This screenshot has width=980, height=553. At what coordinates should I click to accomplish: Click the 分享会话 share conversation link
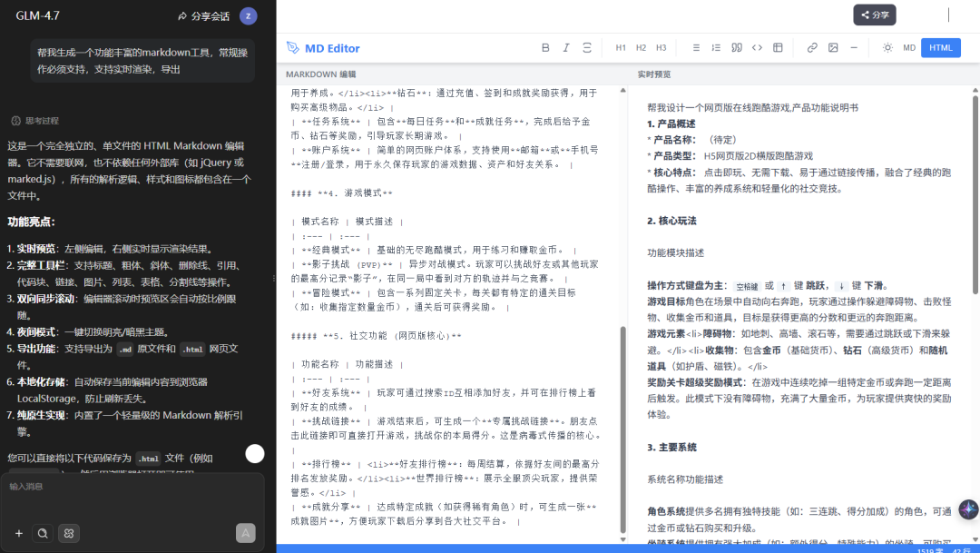(203, 16)
